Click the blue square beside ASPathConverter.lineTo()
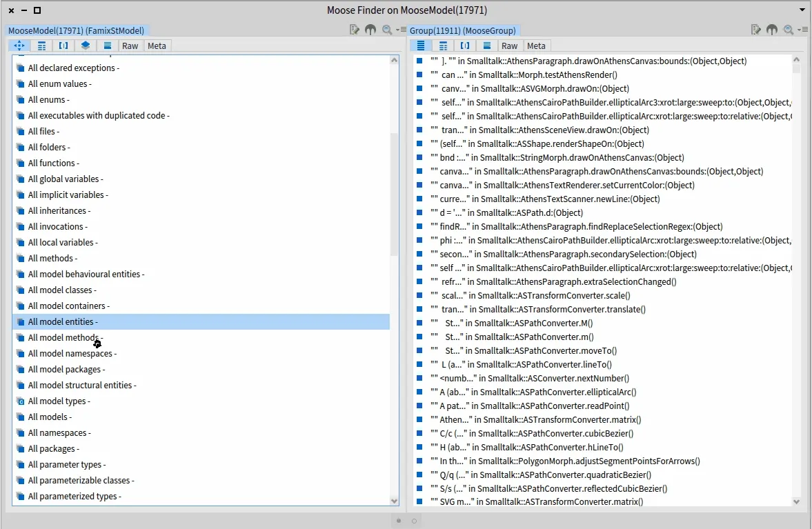The image size is (812, 529). coord(419,364)
